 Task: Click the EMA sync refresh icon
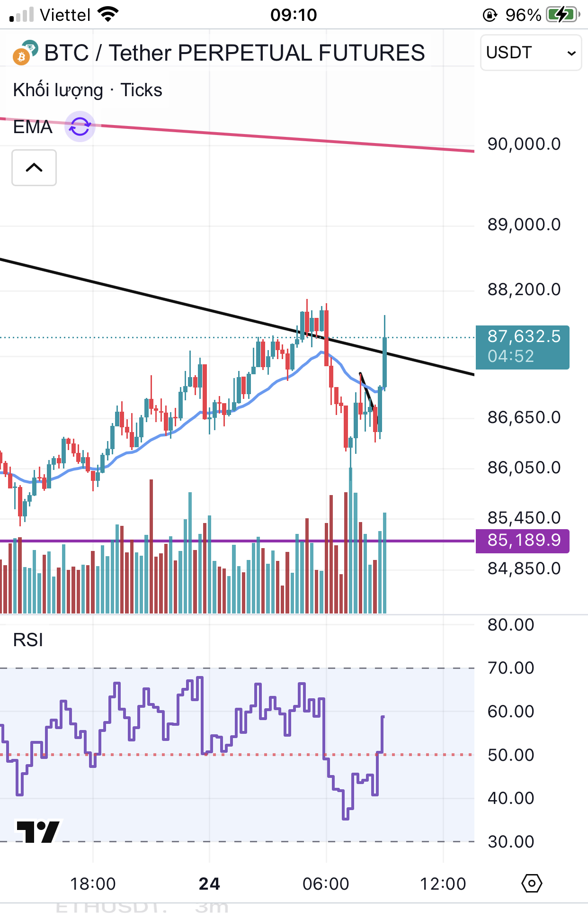(80, 127)
